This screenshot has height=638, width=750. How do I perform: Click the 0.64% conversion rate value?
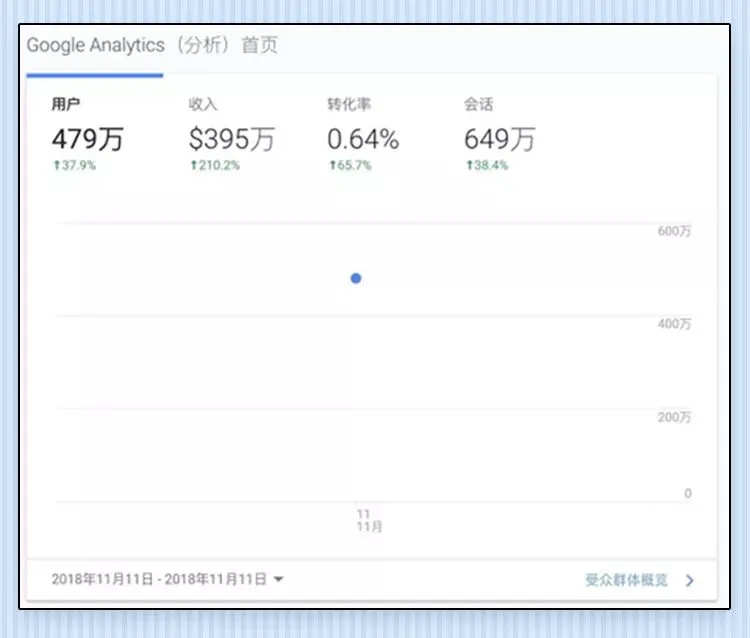pyautogui.click(x=363, y=139)
